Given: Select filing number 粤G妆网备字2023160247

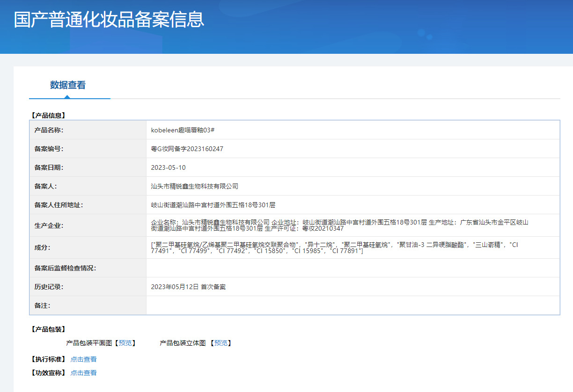Looking at the screenshot, I should (187, 149).
